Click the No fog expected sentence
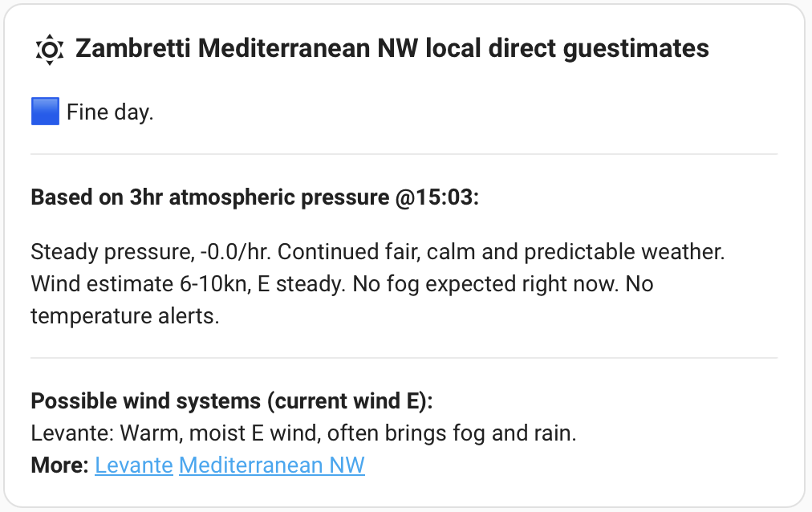This screenshot has height=512, width=812. click(x=485, y=284)
